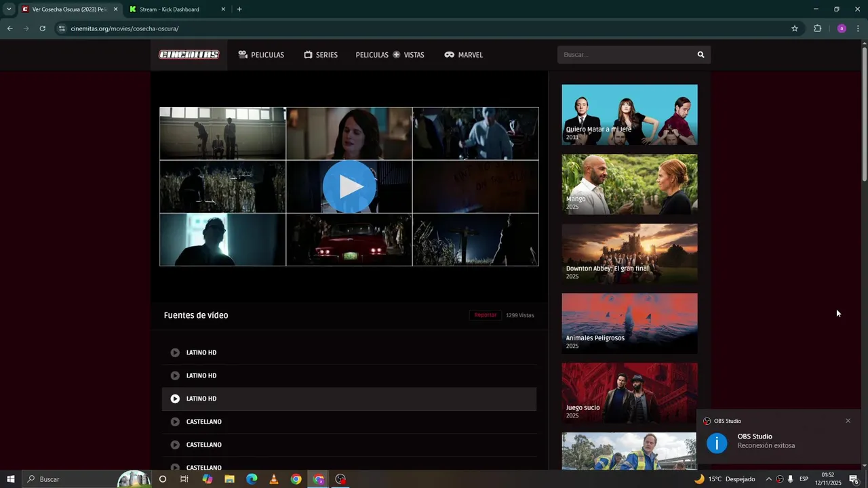
Task: Open Juego sucio movie card
Action: pos(629,393)
